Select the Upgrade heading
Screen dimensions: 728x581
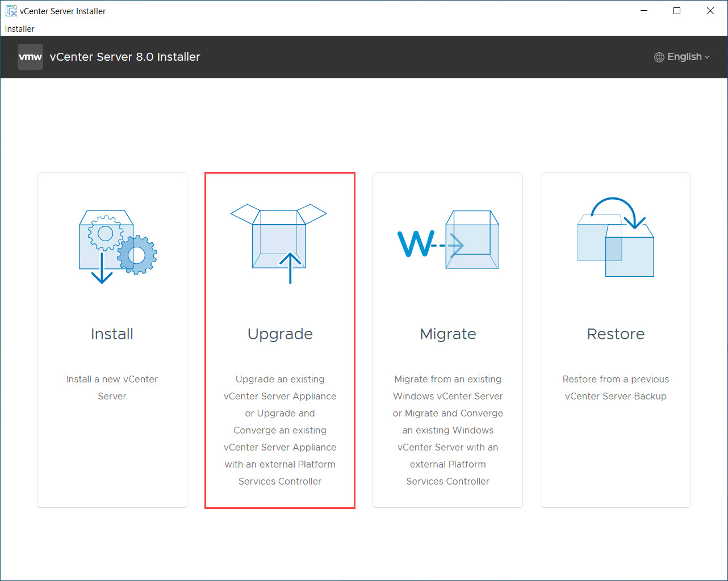[280, 334]
